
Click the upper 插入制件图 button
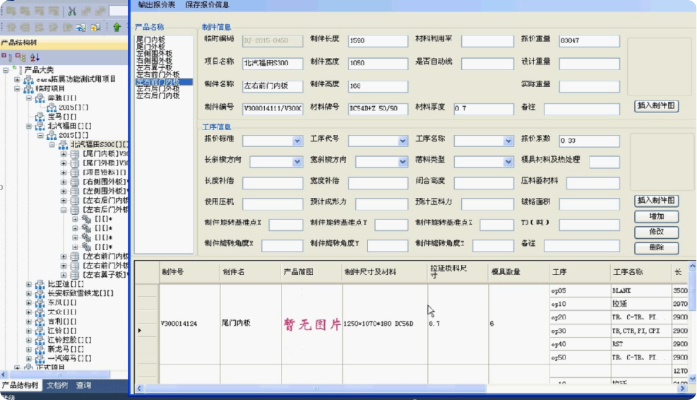[x=656, y=104]
